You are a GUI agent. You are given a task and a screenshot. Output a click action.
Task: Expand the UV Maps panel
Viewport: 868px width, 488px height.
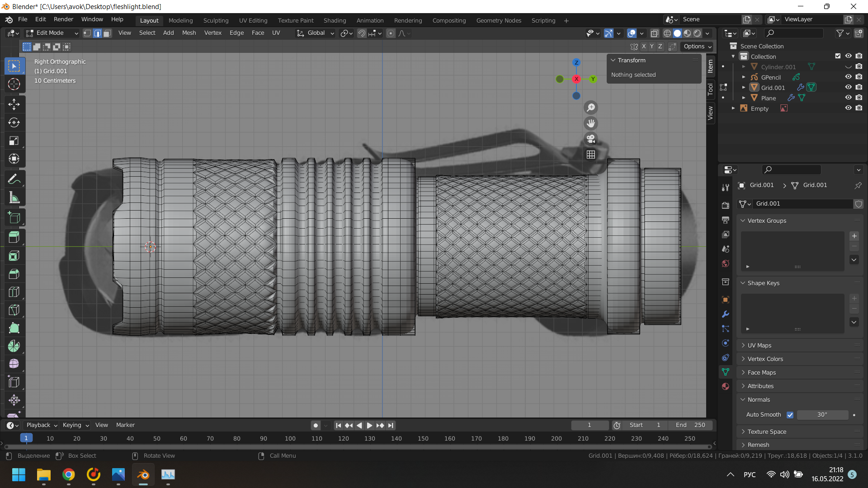[x=759, y=345]
